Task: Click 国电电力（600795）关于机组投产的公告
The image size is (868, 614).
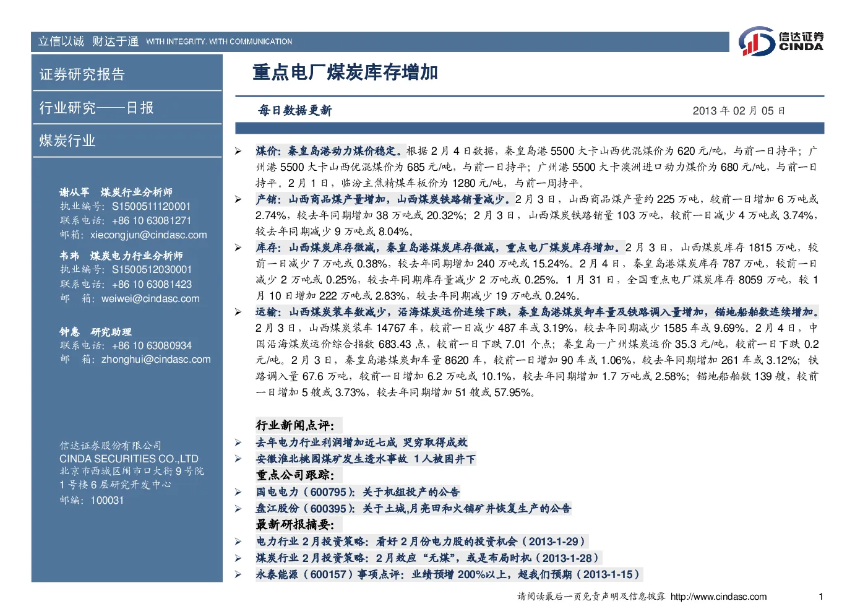Action: click(358, 492)
